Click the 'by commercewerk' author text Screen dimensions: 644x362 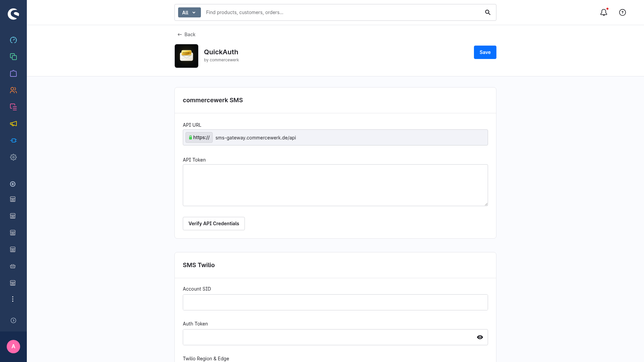pos(221,60)
